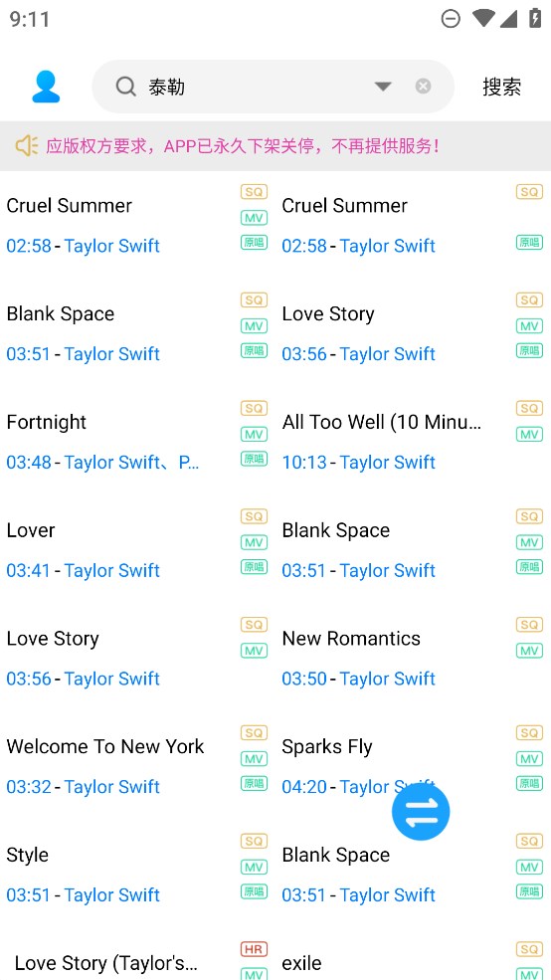
Task: Tap 原唱 badge for Welcome To New York
Action: pyautogui.click(x=255, y=784)
